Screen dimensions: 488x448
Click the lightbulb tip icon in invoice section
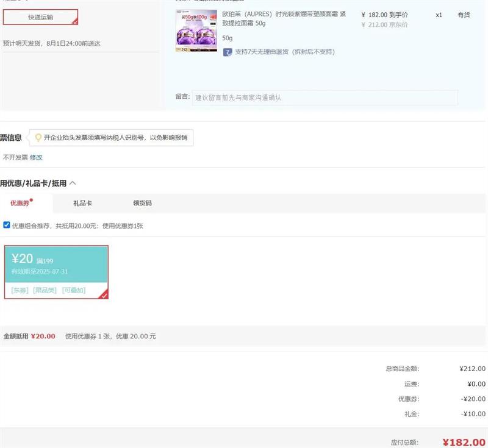point(38,138)
